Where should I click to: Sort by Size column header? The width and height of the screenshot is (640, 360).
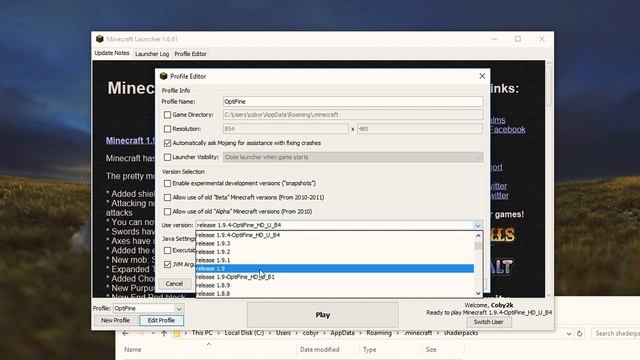(x=431, y=350)
